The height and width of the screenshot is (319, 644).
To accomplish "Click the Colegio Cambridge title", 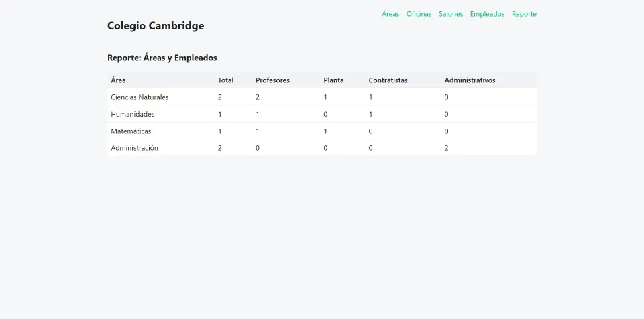I will tap(156, 26).
